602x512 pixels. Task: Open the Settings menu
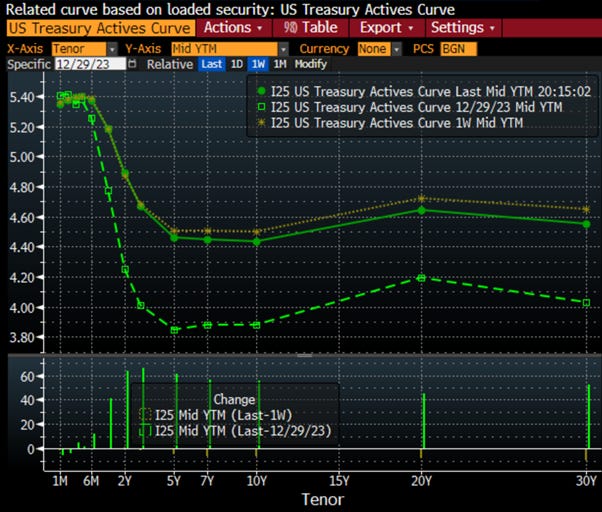coord(463,28)
